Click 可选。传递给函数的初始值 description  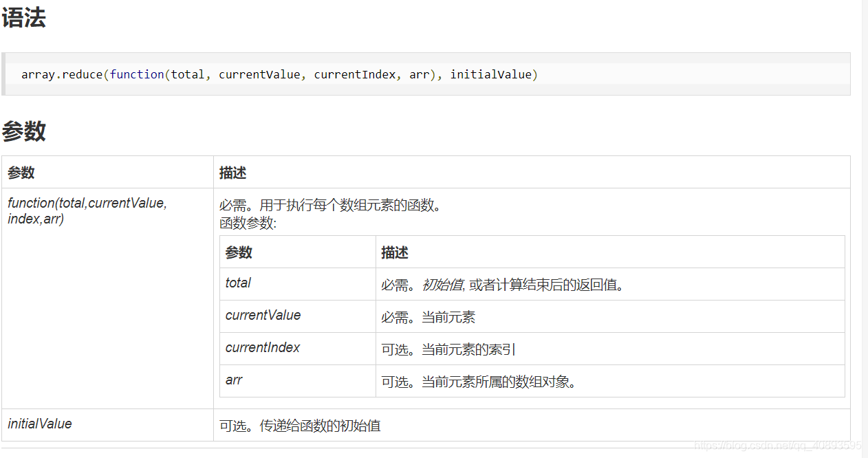300,426
